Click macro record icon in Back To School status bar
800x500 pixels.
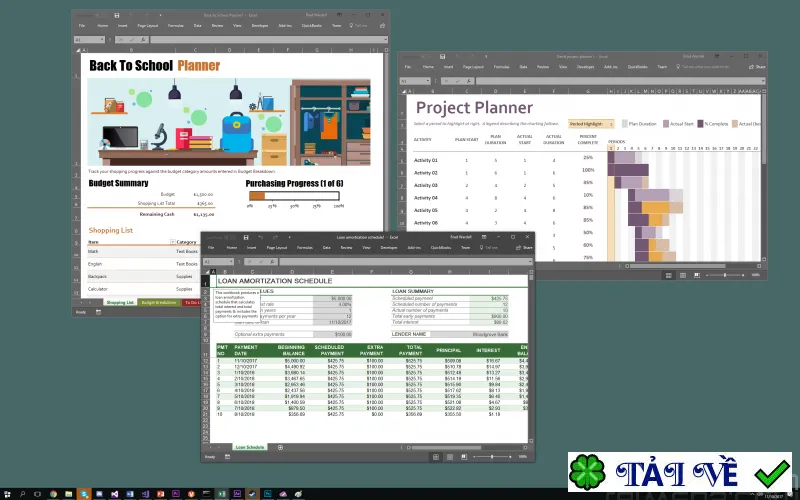pyautogui.click(x=98, y=312)
